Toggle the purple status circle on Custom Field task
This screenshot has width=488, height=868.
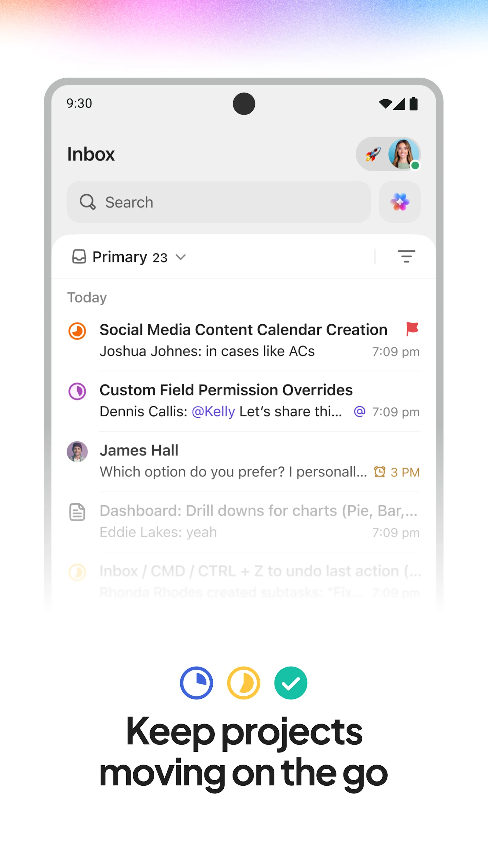[77, 391]
